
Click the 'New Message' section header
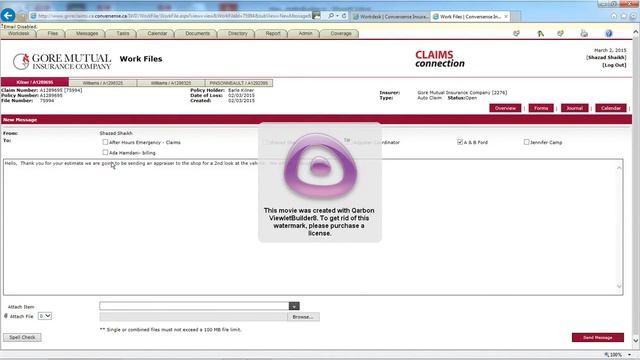click(x=20, y=120)
